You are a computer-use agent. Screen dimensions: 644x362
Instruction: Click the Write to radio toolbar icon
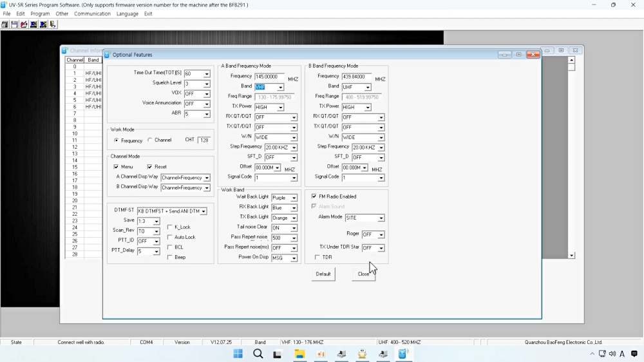(x=43, y=24)
